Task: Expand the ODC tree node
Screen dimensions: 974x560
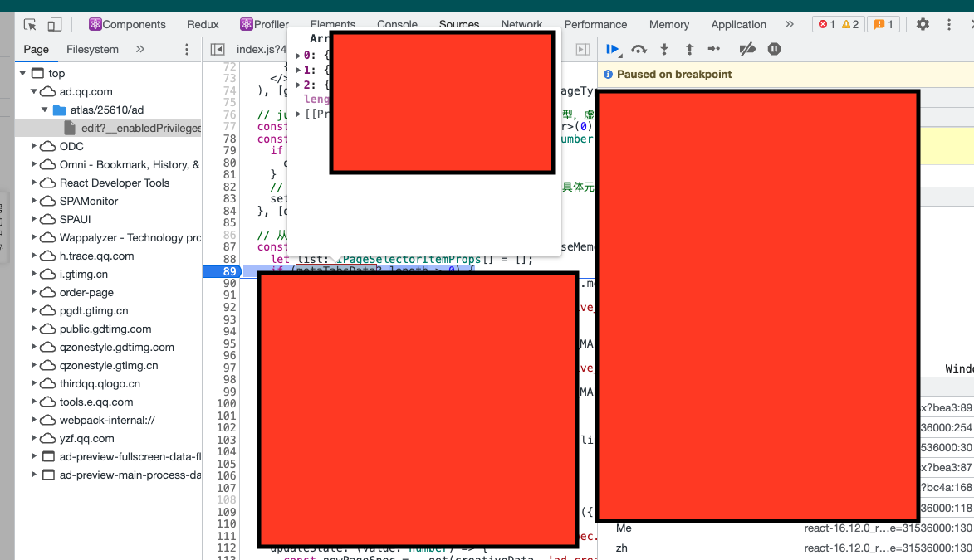Action: tap(34, 147)
